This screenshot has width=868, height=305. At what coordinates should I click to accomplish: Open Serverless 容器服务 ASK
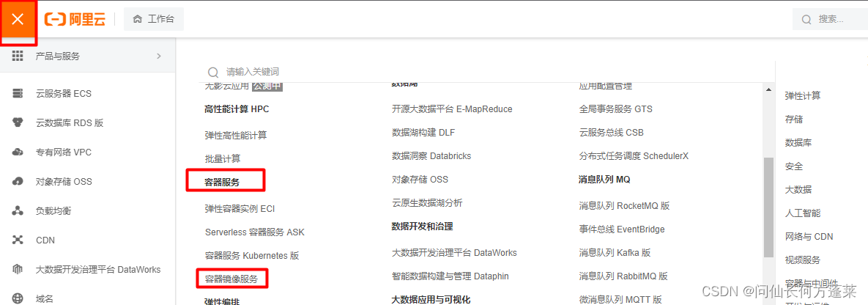click(x=255, y=232)
